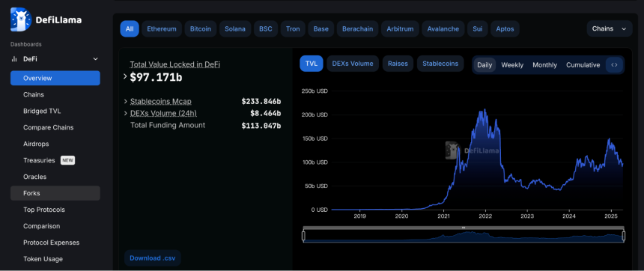
Task: Open Comparison in the sidebar
Action: pyautogui.click(x=55, y=226)
